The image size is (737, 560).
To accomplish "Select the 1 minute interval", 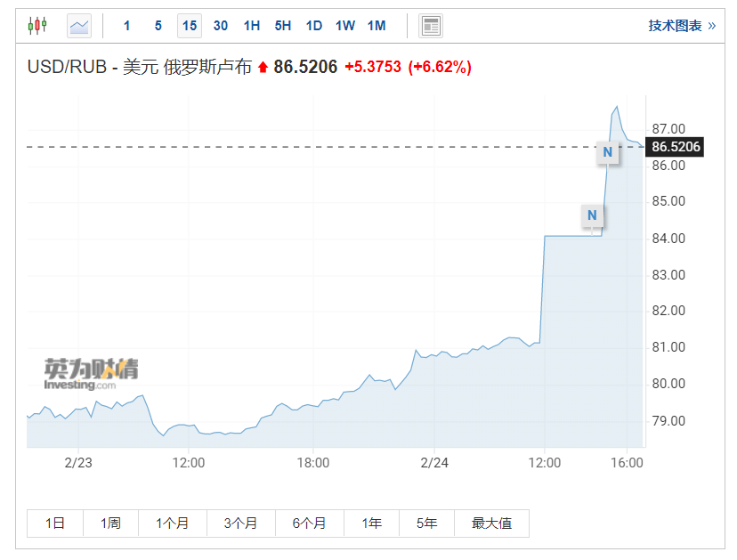I will coord(127,26).
